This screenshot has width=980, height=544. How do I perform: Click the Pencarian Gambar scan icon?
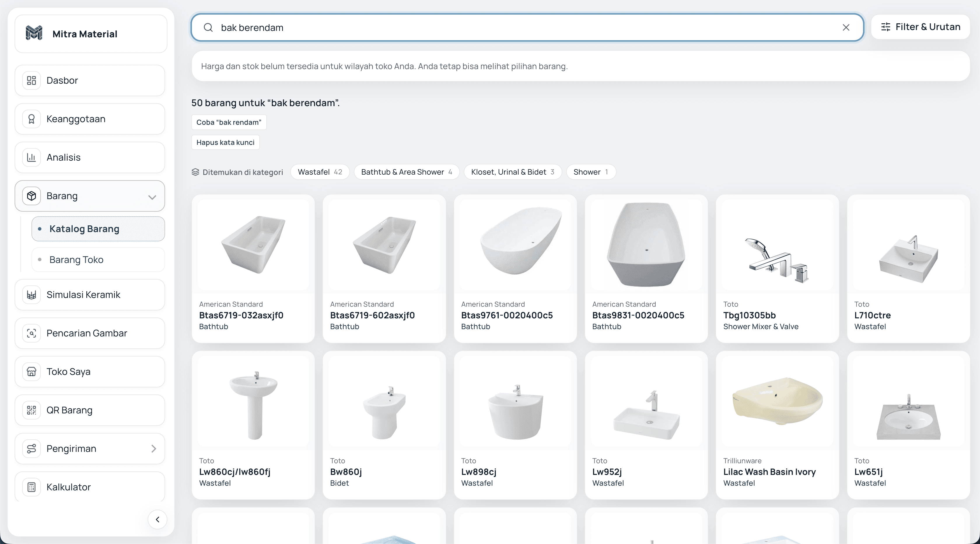tap(32, 333)
